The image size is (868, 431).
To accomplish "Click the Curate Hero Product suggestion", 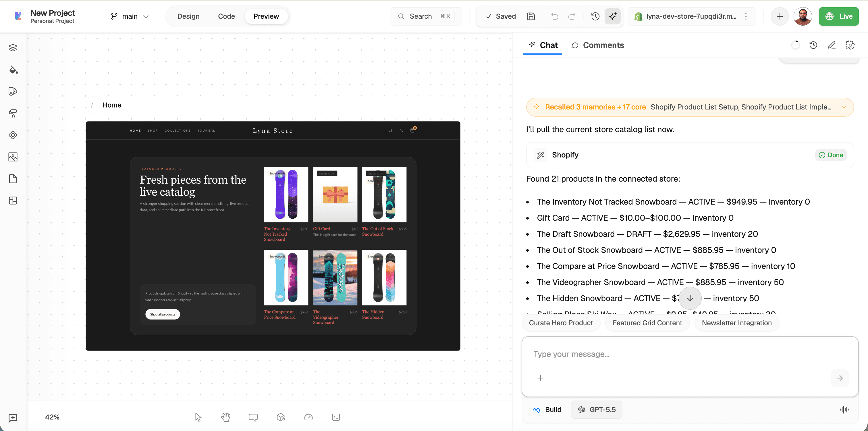I will tap(561, 323).
